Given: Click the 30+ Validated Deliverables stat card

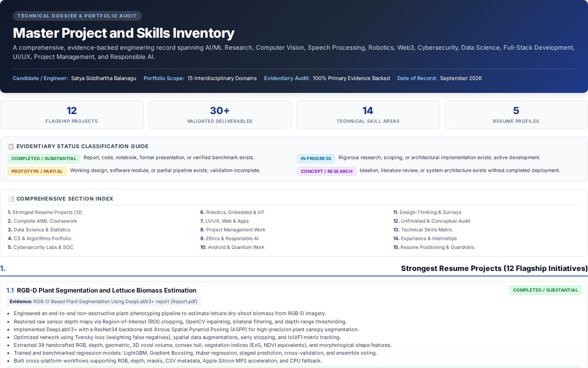Looking at the screenshot, I should [x=220, y=115].
